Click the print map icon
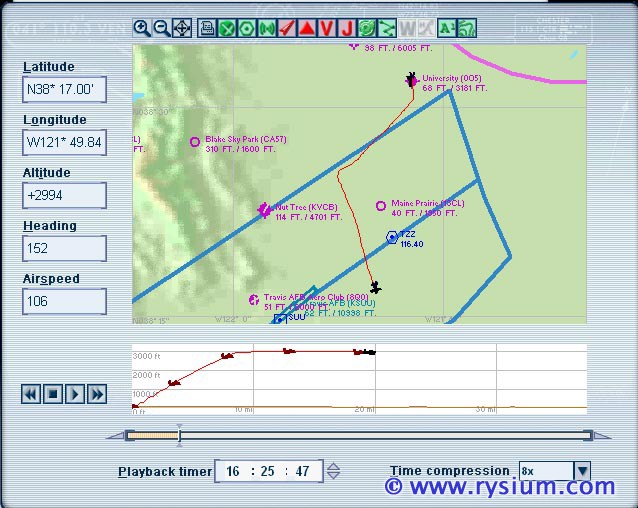 pos(207,28)
